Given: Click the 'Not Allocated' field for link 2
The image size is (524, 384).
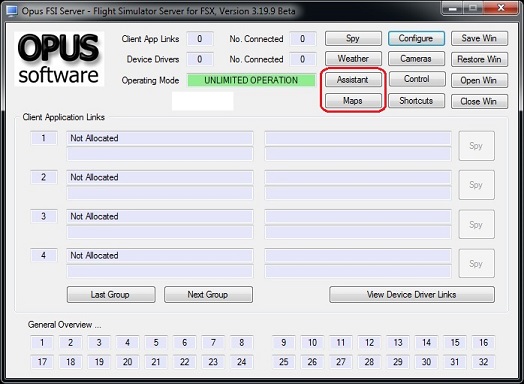Looking at the screenshot, I should pos(160,177).
